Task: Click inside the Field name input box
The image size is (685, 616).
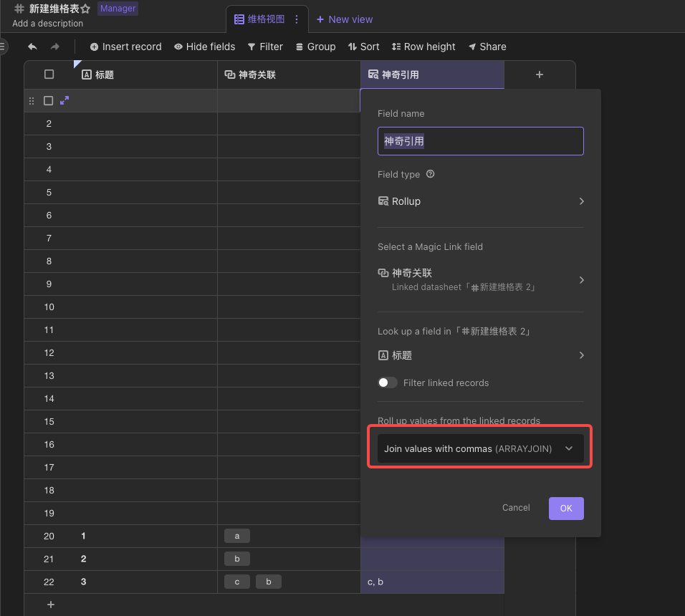Action: point(480,141)
